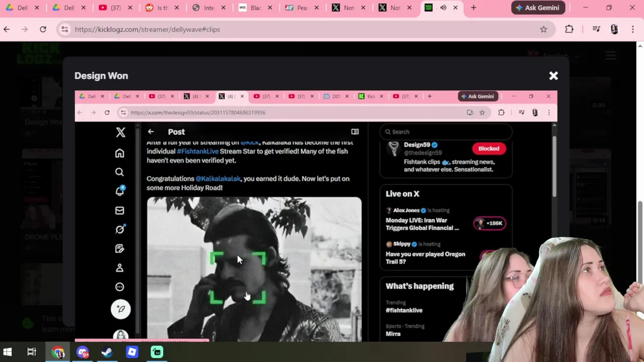Click +186K listeners badge

(490, 223)
